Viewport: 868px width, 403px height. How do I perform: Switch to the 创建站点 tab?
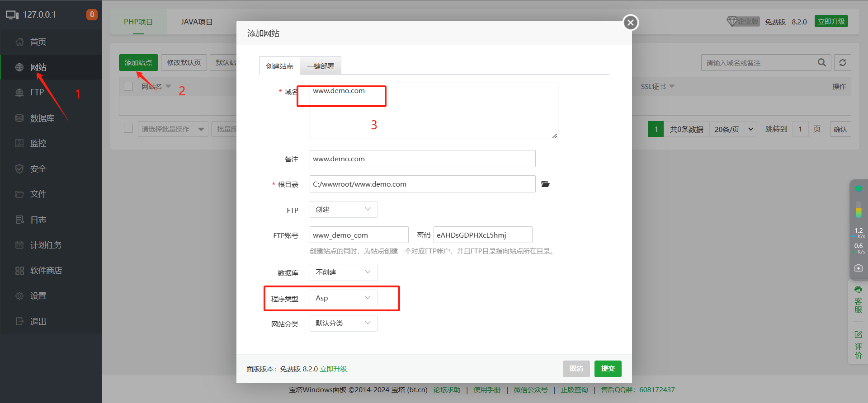(279, 66)
